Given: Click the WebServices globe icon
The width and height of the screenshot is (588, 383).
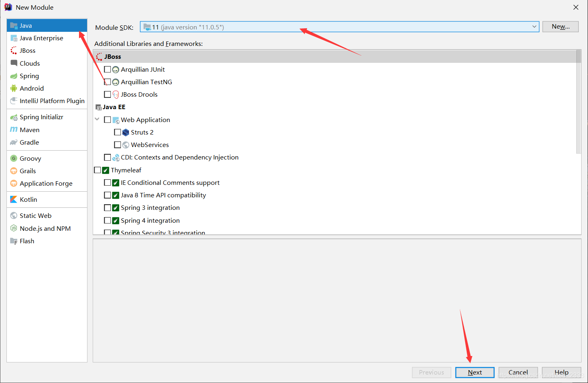Looking at the screenshot, I should [126, 145].
